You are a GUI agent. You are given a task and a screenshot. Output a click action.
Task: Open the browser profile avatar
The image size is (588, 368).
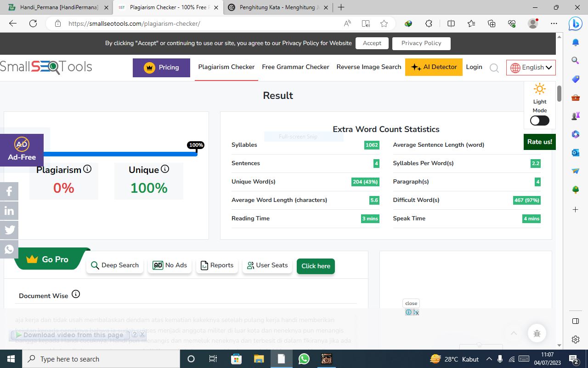coord(533,23)
